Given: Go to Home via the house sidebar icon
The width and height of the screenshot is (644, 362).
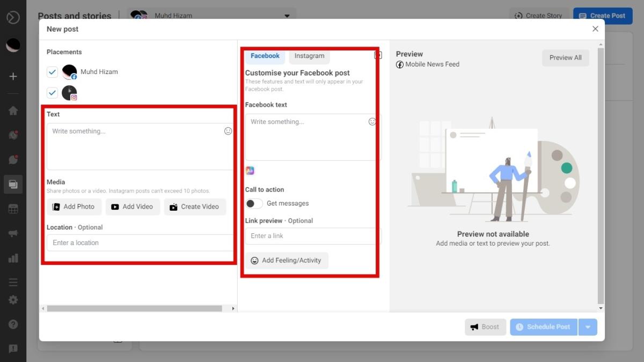Looking at the screenshot, I should click(13, 110).
